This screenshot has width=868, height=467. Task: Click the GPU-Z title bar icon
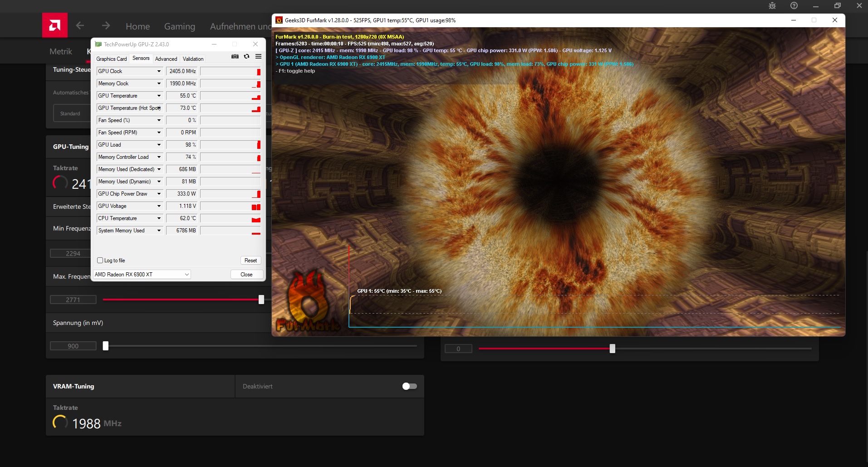point(98,44)
